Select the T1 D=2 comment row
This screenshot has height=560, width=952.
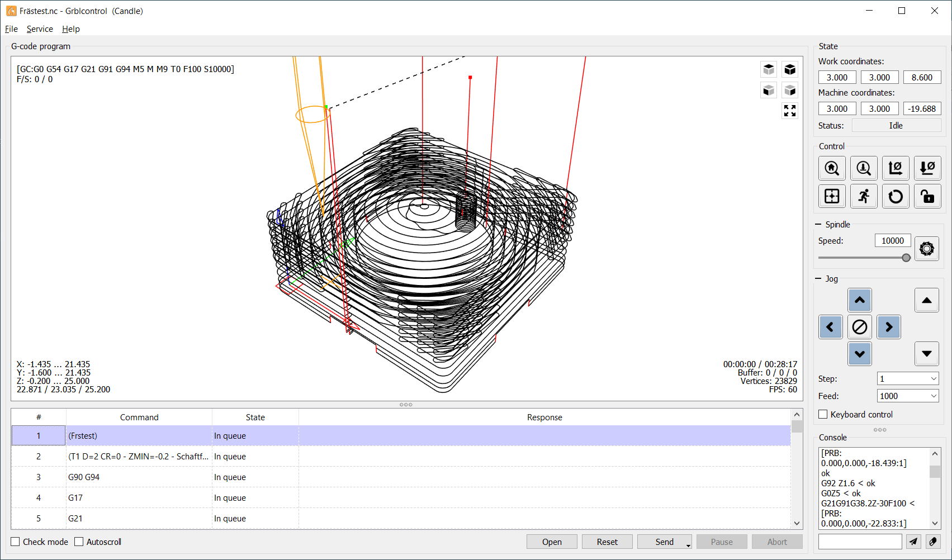(401, 457)
